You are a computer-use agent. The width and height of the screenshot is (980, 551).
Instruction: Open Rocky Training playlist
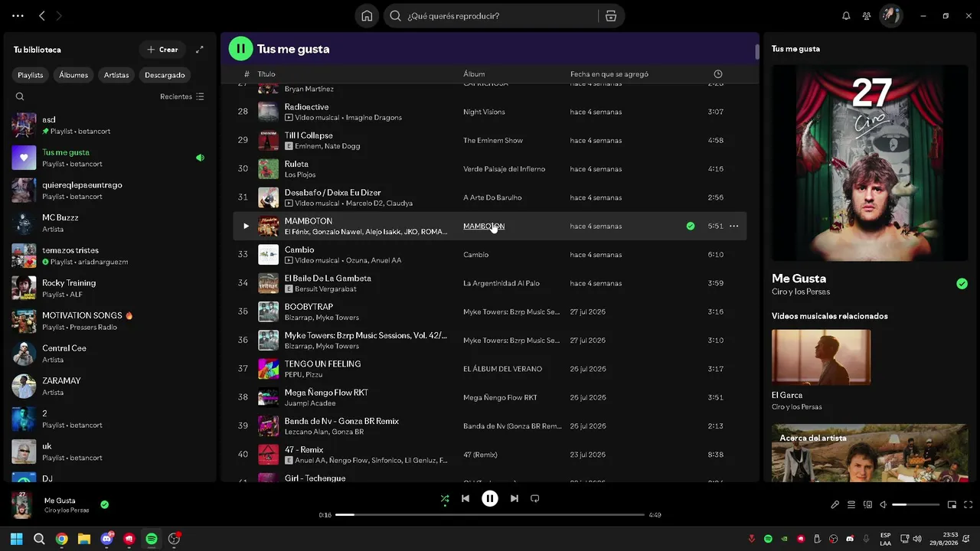point(109,289)
